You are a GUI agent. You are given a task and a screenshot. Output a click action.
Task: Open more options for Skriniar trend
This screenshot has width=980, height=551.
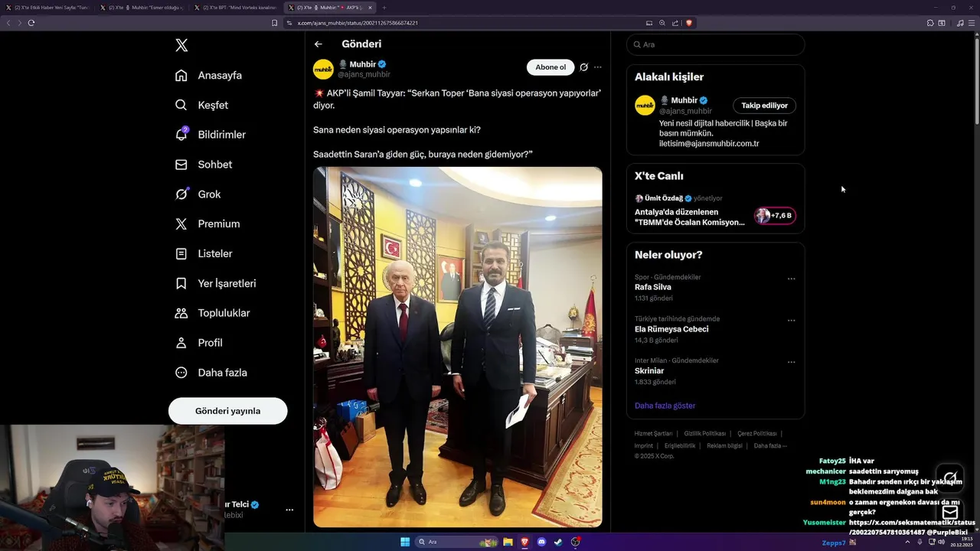click(792, 362)
